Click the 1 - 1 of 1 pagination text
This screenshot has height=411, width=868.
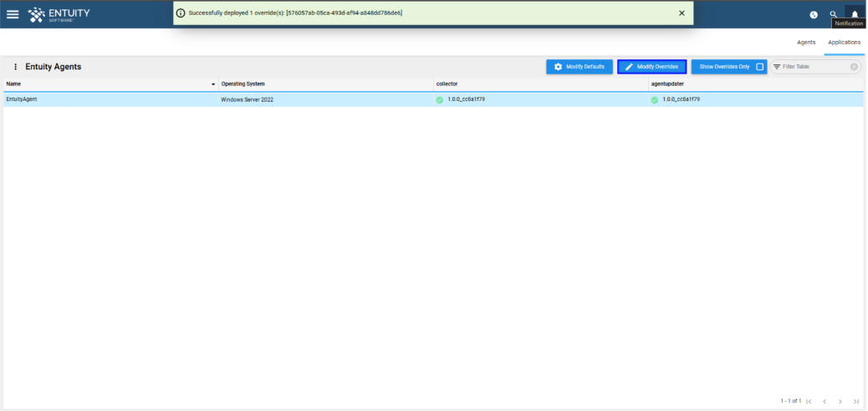click(790, 400)
